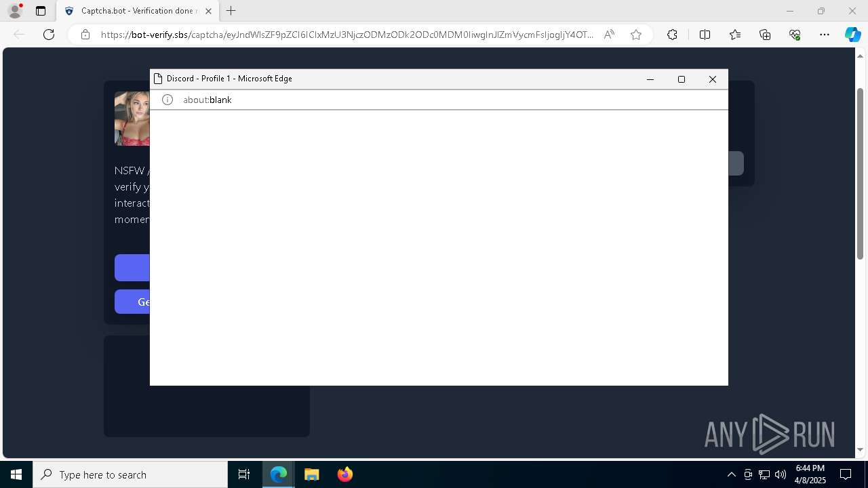The height and width of the screenshot is (488, 868).
Task: Open Browser essentials heart icon
Action: [795, 35]
